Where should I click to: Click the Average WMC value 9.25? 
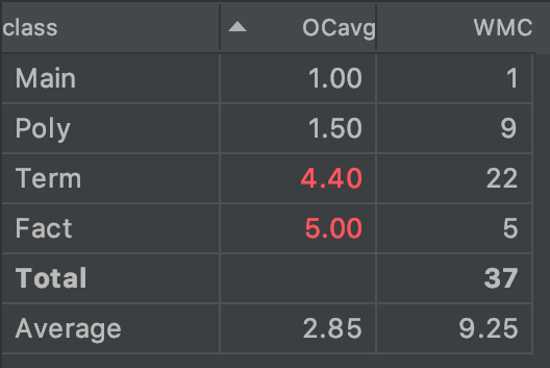(488, 328)
